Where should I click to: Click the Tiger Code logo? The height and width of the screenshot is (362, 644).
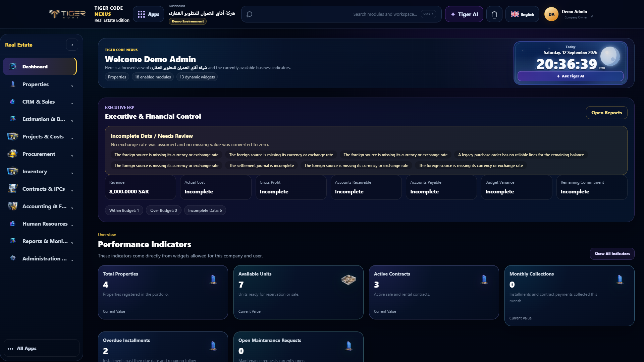[67, 14]
